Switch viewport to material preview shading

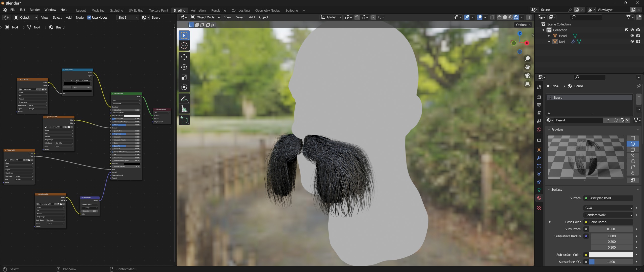tap(510, 17)
